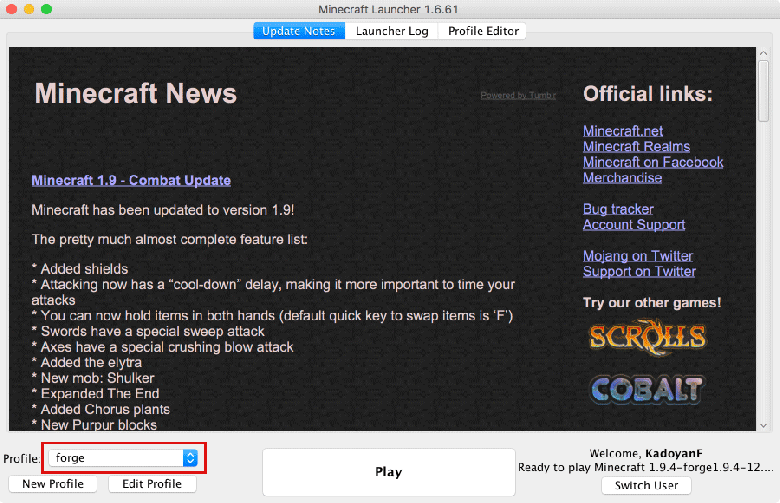Viewport: 780px width, 503px height.
Task: Click the Play button
Action: click(x=389, y=472)
